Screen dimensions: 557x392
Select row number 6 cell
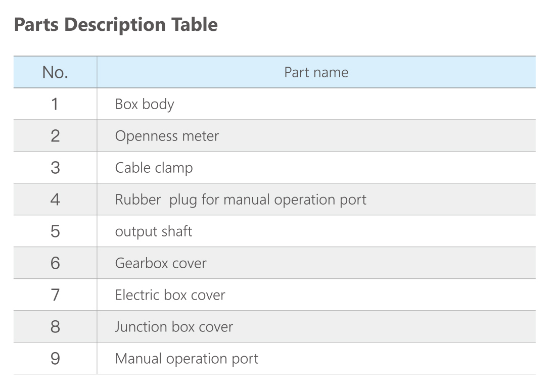pyautogui.click(x=55, y=263)
